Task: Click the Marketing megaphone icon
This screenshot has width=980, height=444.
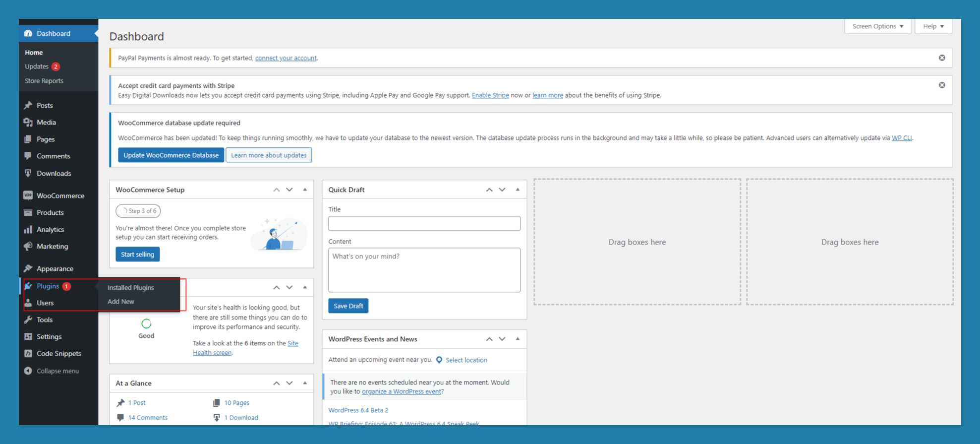Action: pos(28,246)
